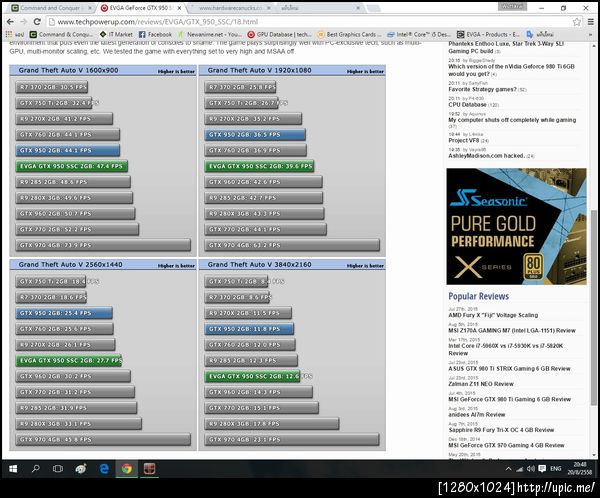Open MSI GeForce GTX 980 Ti Gaming review
600x498 pixels.
[x=509, y=399]
